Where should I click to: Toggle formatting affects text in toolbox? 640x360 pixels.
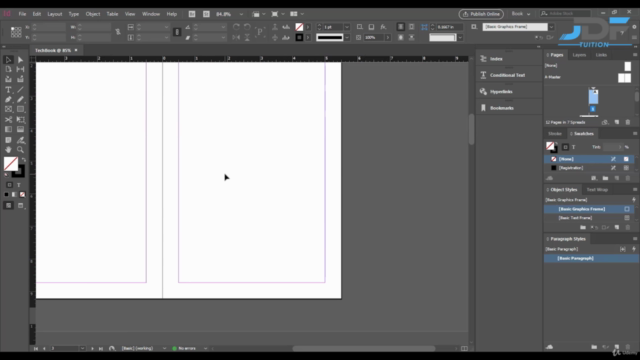coord(19,185)
